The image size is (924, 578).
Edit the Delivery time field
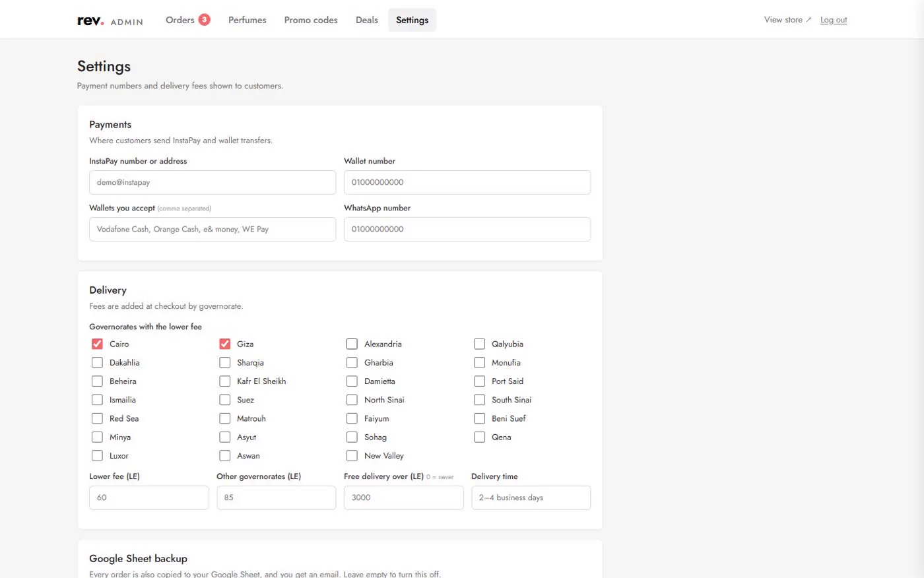[x=531, y=498]
